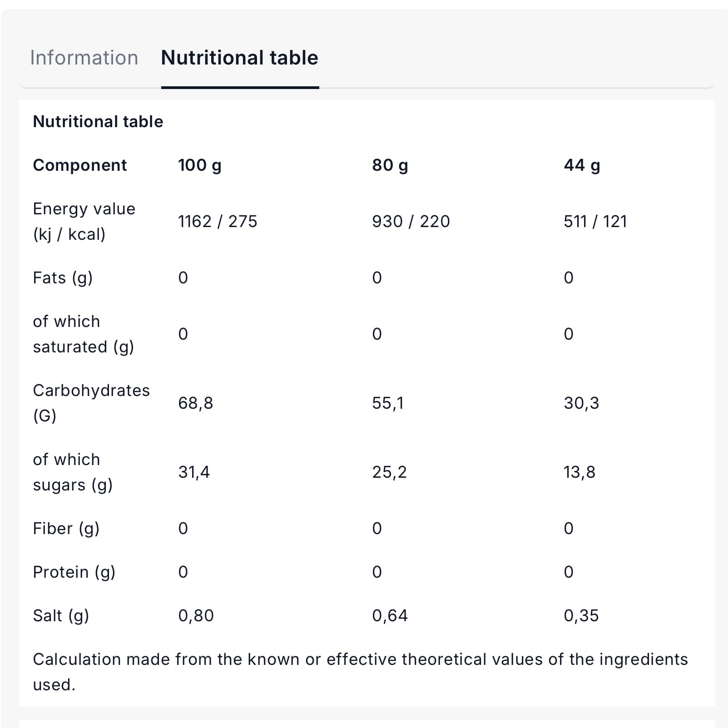Click the 80 g column header
728x728 pixels.
[390, 165]
